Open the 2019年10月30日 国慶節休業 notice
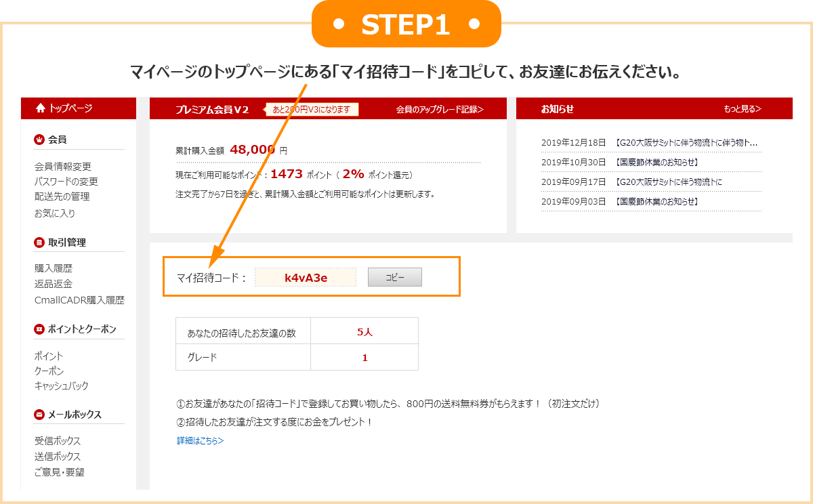813x504 pixels. pyautogui.click(x=619, y=163)
